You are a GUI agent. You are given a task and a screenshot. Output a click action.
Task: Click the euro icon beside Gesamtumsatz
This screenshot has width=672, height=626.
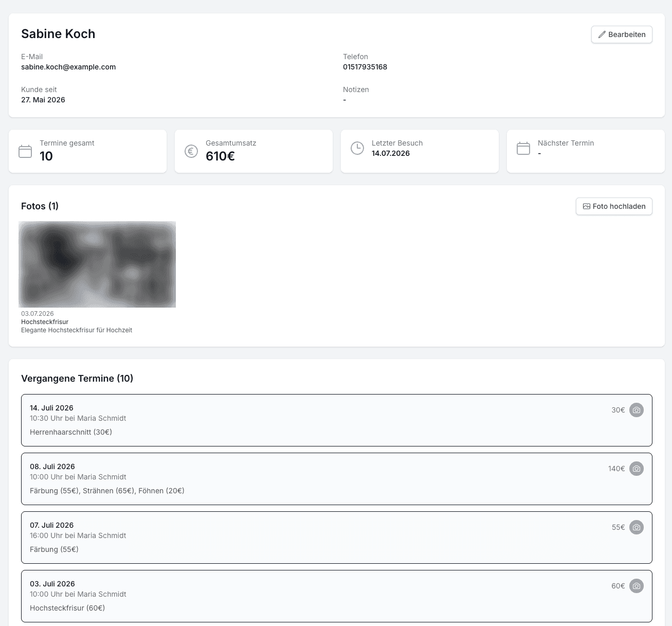coord(191,151)
